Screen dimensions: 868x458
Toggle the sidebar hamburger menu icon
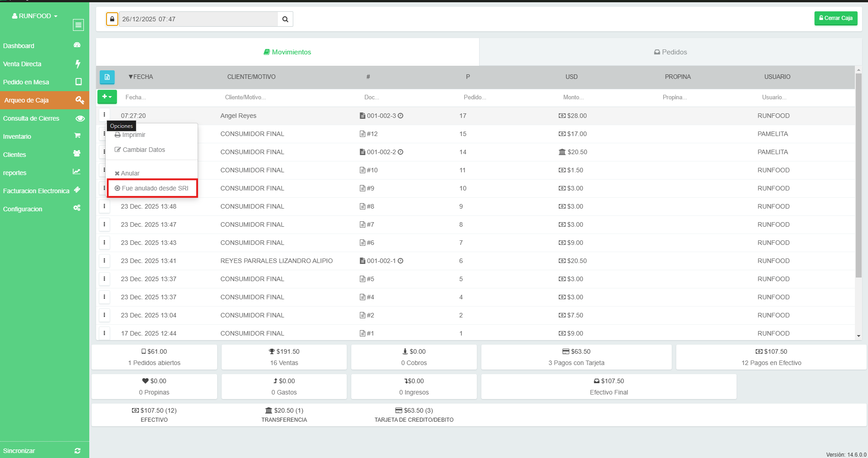click(x=78, y=25)
